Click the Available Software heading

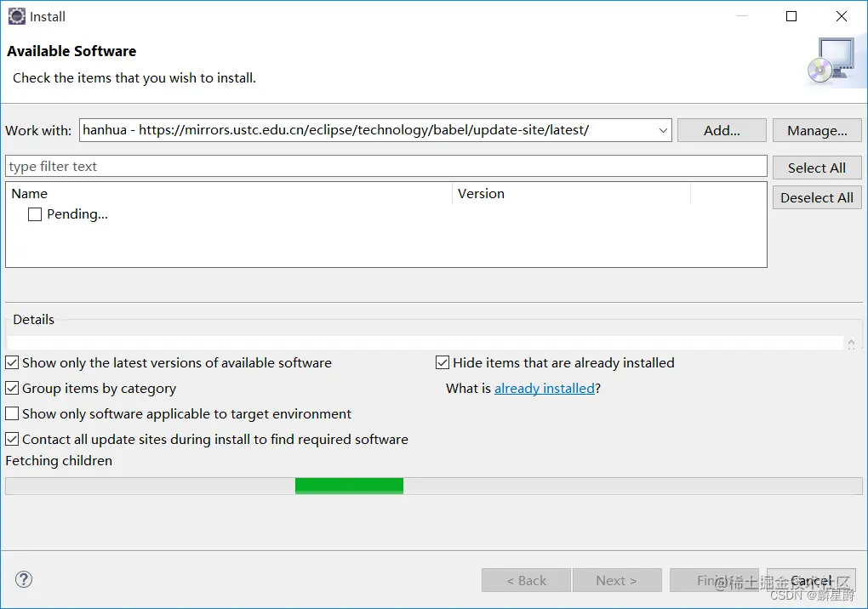pyautogui.click(x=71, y=51)
